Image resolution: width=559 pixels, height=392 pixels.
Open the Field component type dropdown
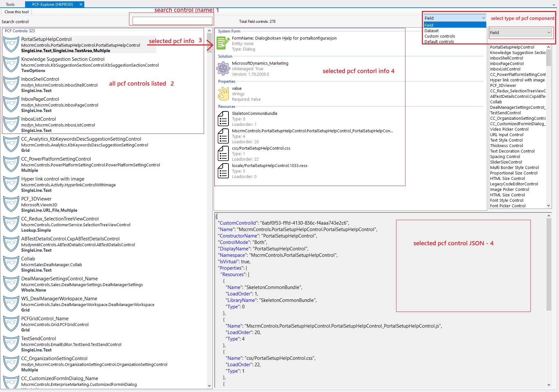click(x=455, y=18)
